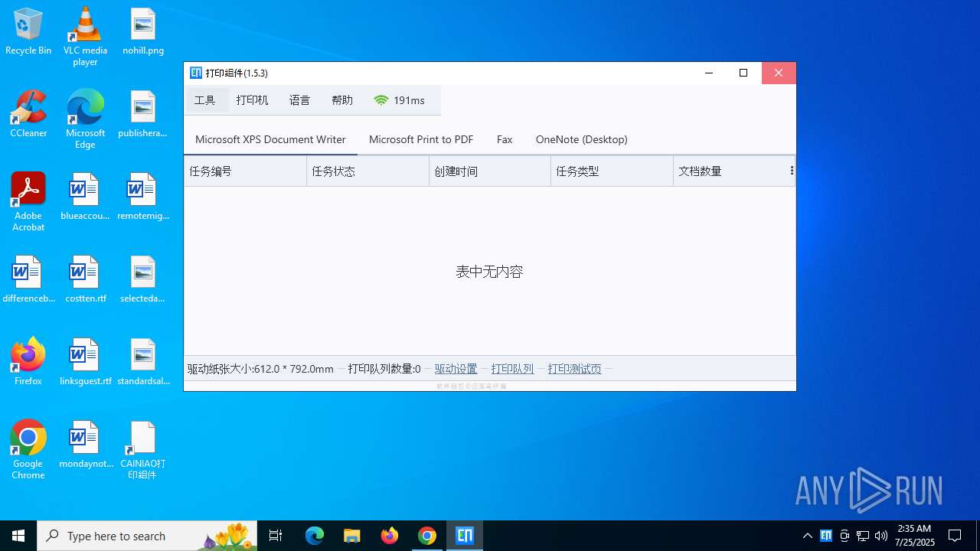This screenshot has height=551, width=980.
Task: Open the notification center
Action: (955, 536)
